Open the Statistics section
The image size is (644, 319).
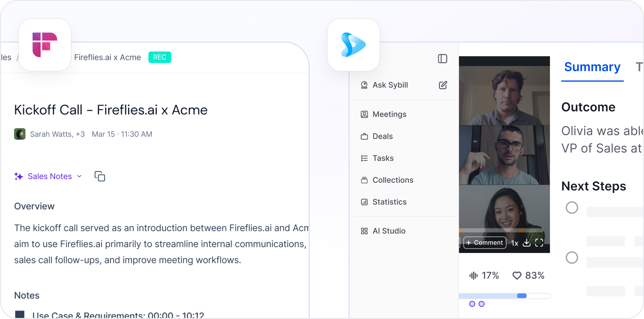(x=389, y=202)
